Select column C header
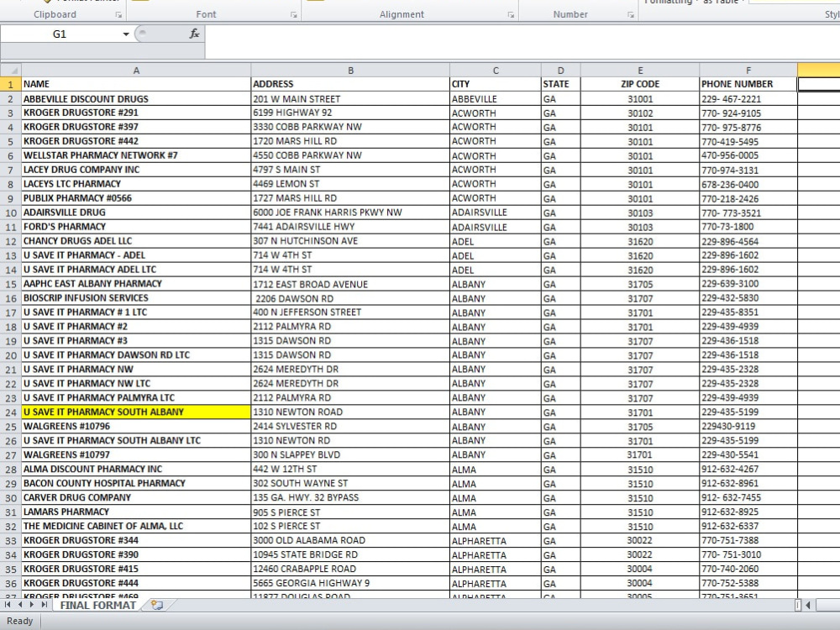Viewport: 840px width, 630px height. click(x=496, y=71)
